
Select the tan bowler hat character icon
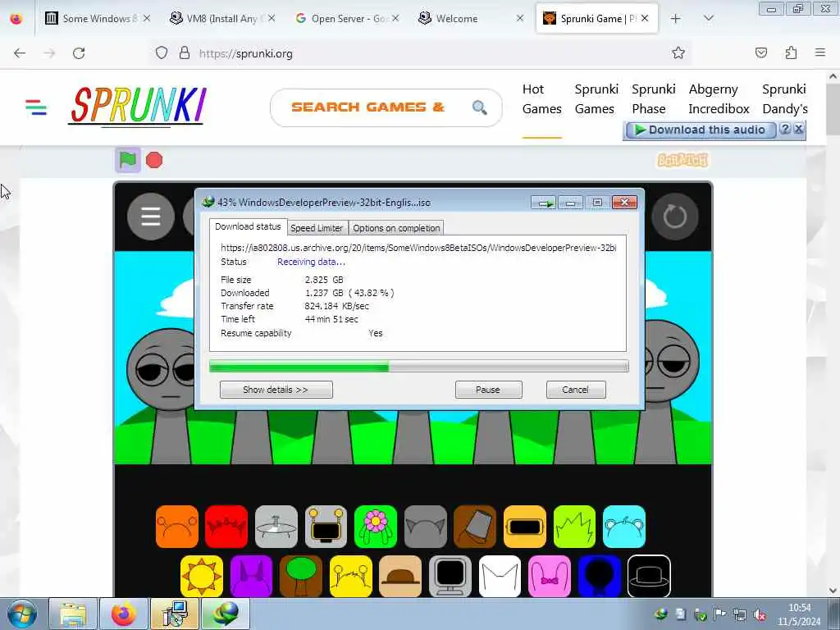coord(400,577)
